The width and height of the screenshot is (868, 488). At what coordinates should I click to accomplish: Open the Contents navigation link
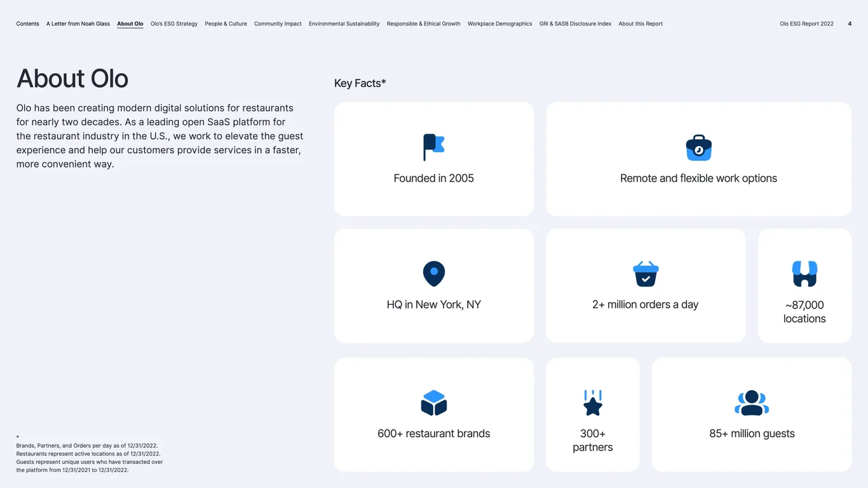[28, 24]
